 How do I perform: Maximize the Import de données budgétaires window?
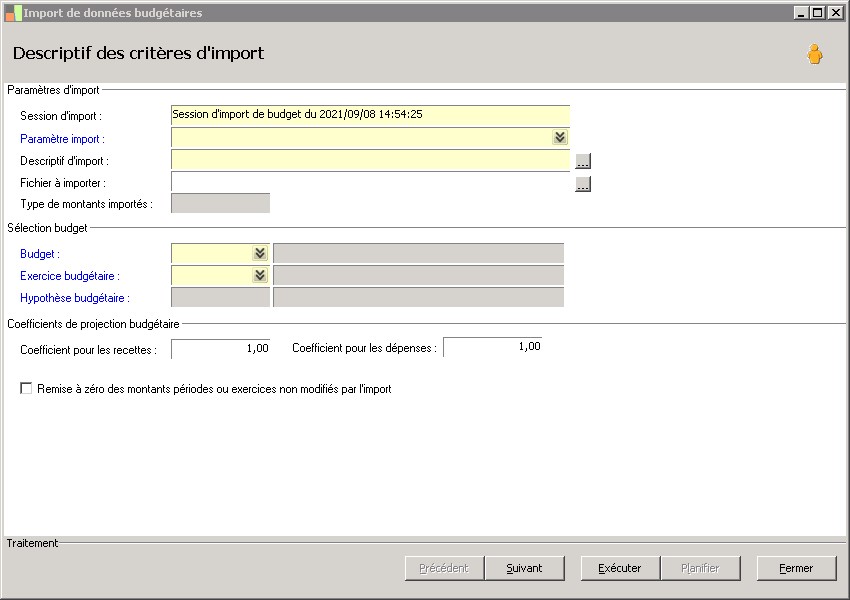[x=818, y=13]
